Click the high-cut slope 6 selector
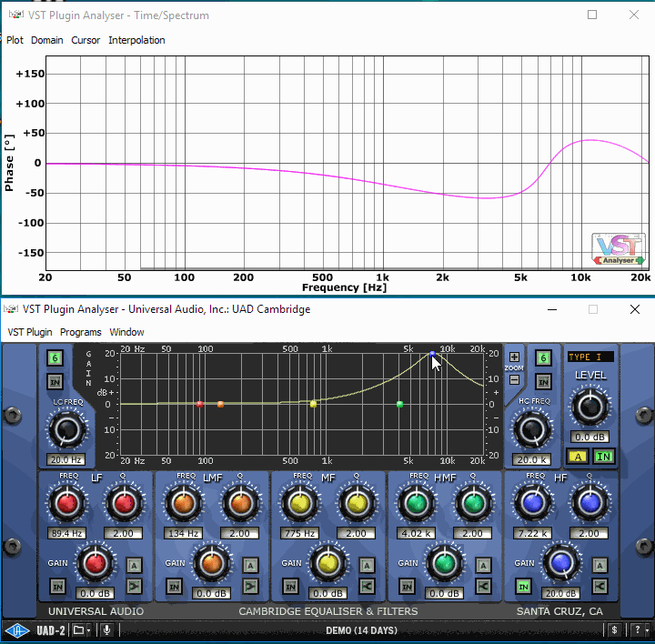Image resolution: width=655 pixels, height=644 pixels. 543,357
